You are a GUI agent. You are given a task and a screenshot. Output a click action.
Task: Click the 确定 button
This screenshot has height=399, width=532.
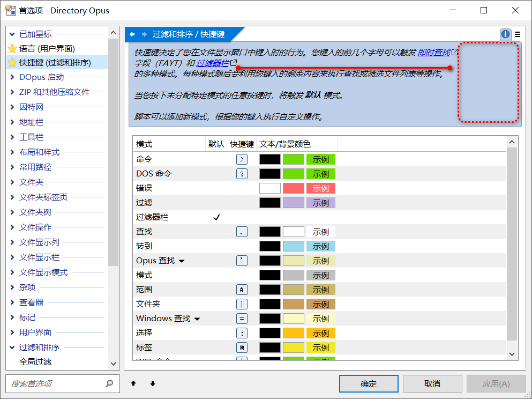click(x=369, y=383)
